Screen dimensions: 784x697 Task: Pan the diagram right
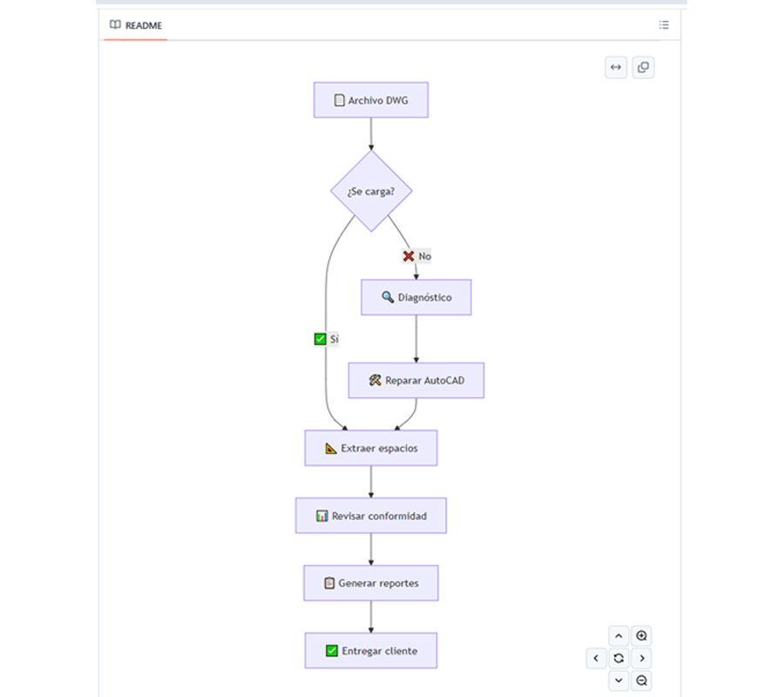[x=641, y=658]
